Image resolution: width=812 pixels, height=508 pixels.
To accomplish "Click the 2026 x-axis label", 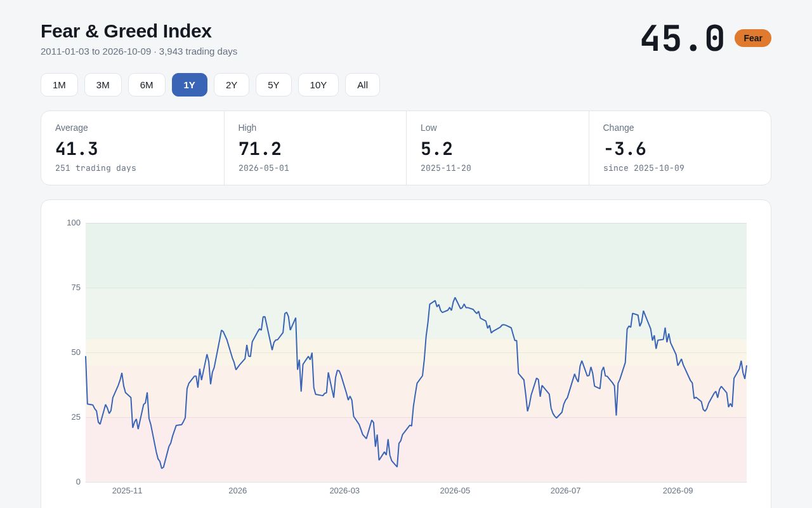I will coord(238,491).
